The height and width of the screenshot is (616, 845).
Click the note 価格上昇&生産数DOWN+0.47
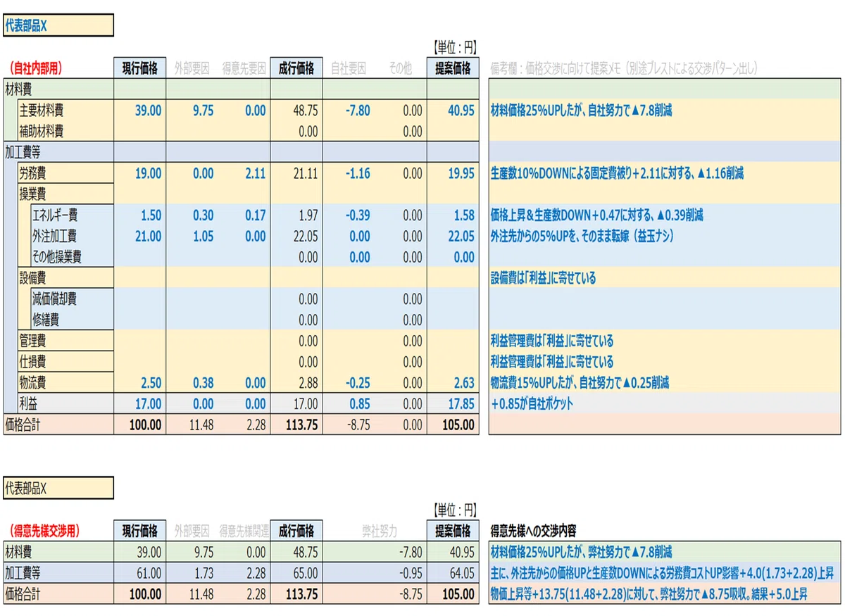(x=596, y=215)
